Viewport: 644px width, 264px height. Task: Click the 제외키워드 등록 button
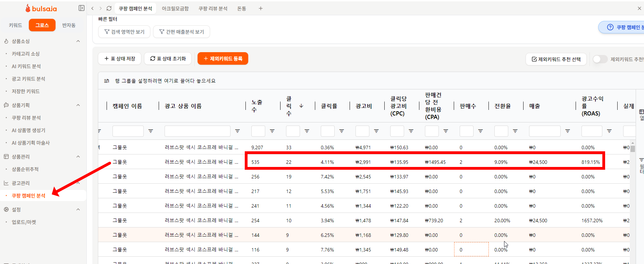pos(223,58)
